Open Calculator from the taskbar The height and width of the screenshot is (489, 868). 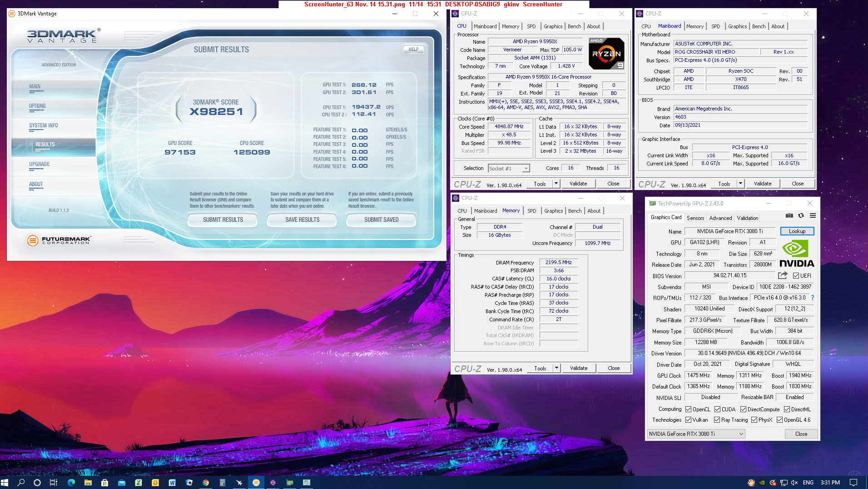(223, 483)
